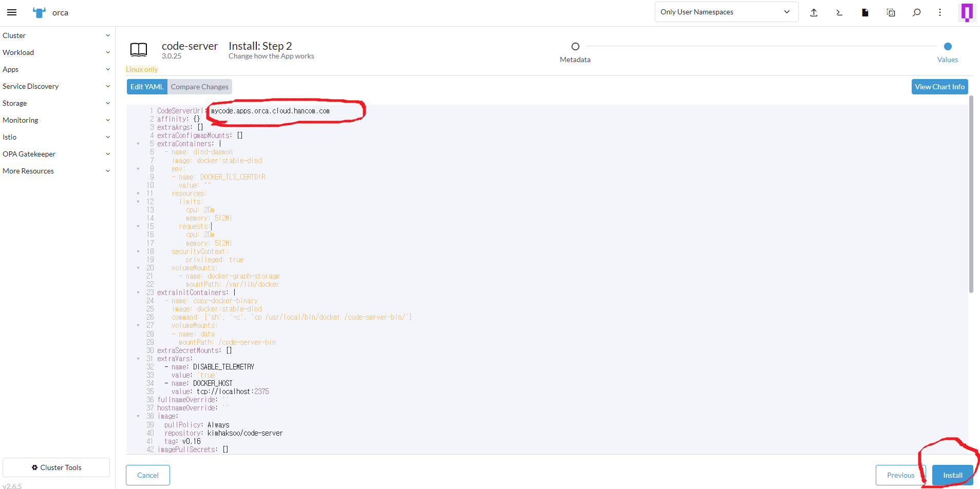Collapse the image fold arrow on line 38
This screenshot has height=489, width=980.
(138, 416)
